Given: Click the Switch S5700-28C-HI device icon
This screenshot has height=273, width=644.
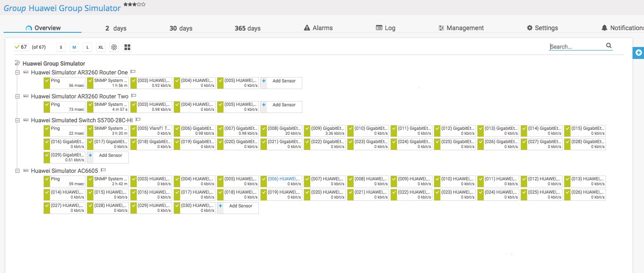Looking at the screenshot, I should click(x=26, y=120).
